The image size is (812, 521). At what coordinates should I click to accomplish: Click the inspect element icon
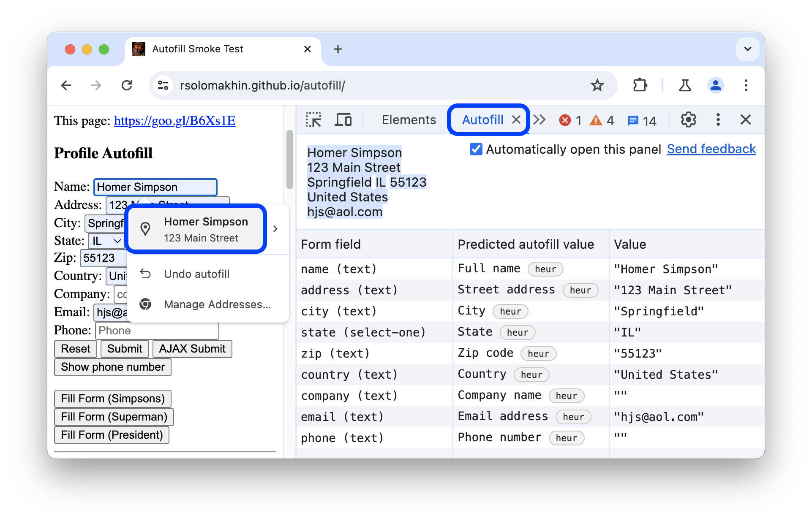[x=313, y=120]
